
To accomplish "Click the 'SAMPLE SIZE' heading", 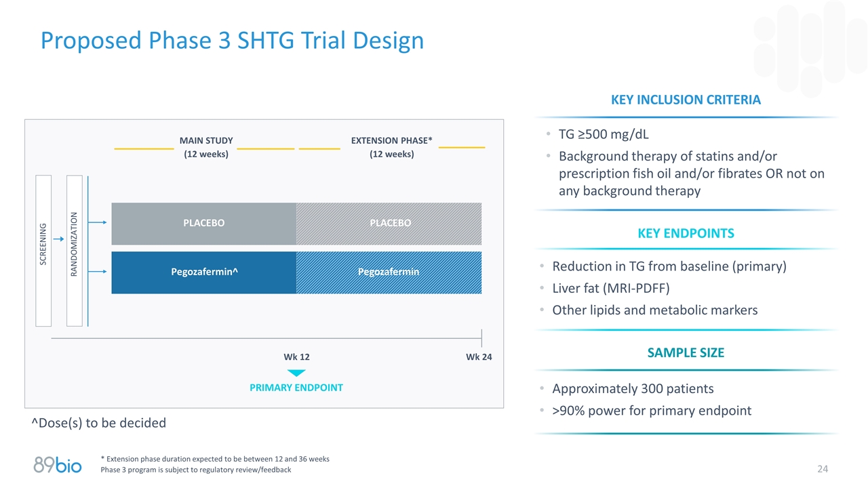I will pos(686,352).
